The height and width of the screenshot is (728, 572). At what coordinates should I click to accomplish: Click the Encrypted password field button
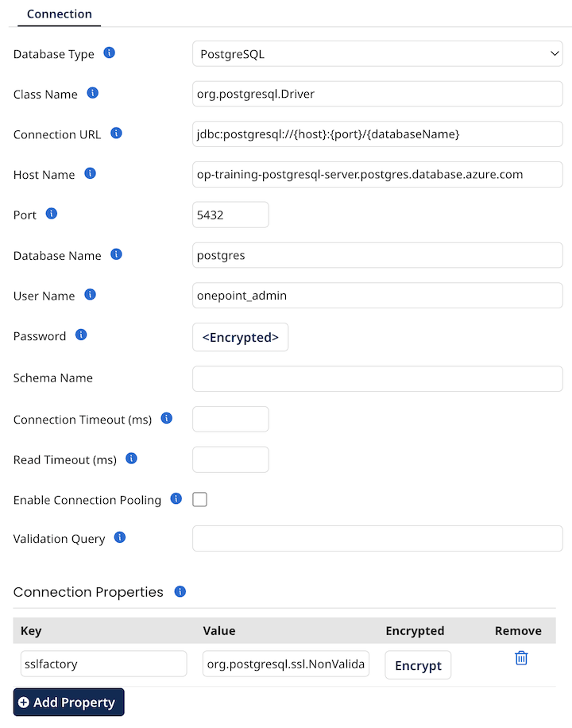[x=240, y=337]
